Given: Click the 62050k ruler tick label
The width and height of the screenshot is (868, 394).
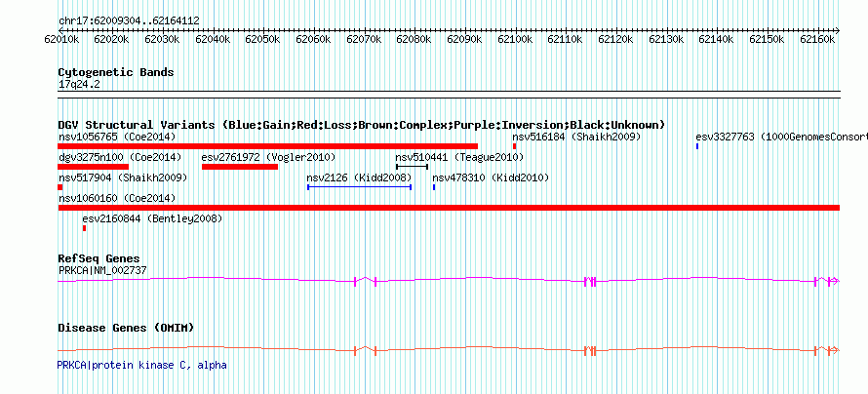Looking at the screenshot, I should (x=263, y=39).
